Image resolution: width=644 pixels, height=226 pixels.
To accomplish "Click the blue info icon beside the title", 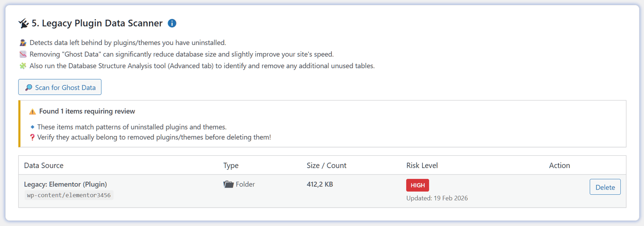I will [x=172, y=23].
